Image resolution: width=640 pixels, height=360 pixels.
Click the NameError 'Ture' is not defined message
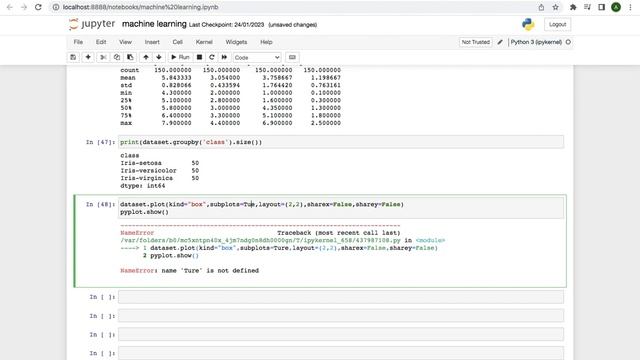click(189, 271)
